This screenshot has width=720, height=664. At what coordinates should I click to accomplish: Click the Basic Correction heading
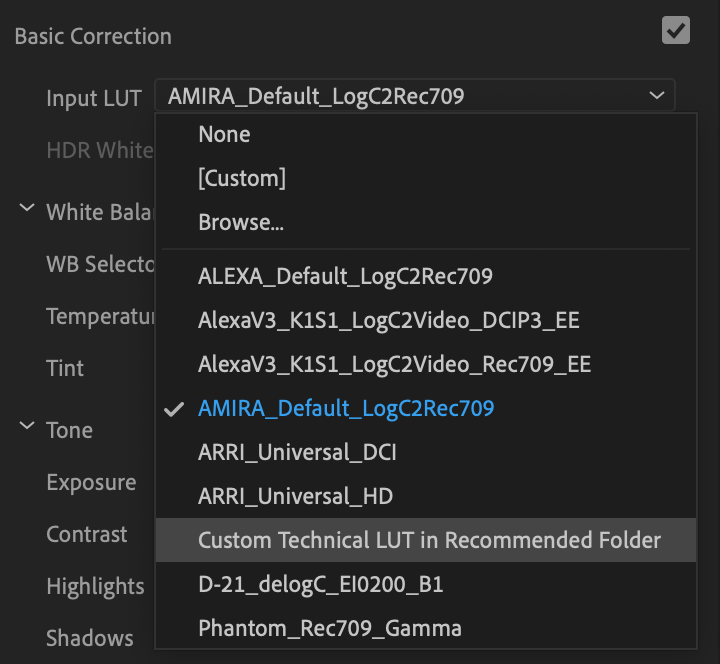coord(93,36)
